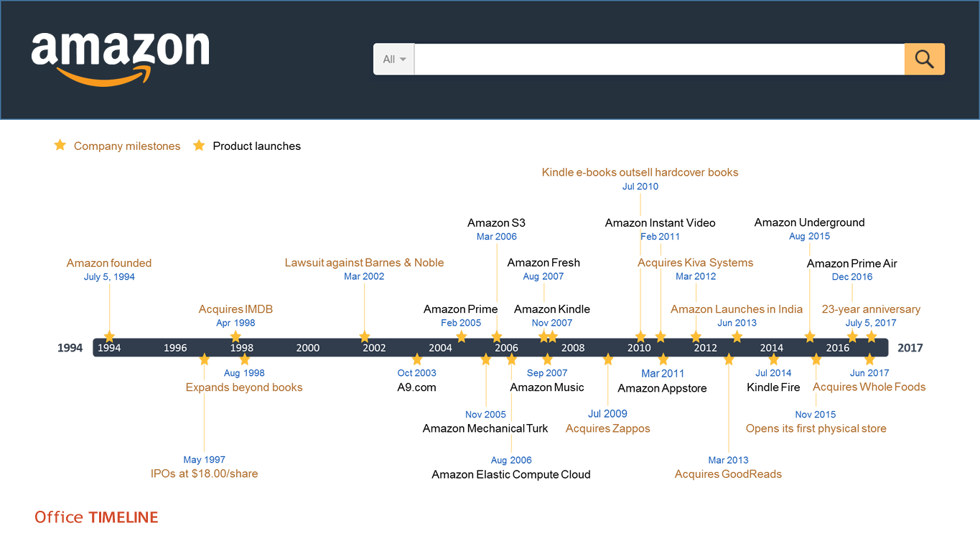Click the 2010 year on timeline bar
Screen dimensions: 980x551
point(639,348)
